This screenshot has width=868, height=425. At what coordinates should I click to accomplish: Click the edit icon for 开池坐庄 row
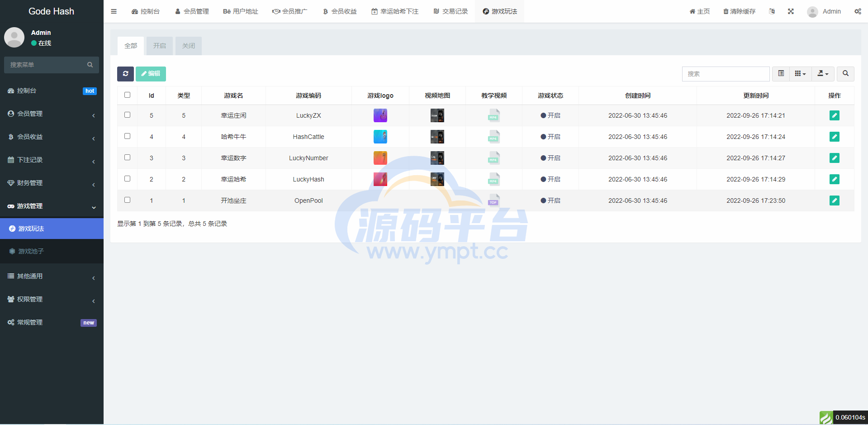(835, 201)
